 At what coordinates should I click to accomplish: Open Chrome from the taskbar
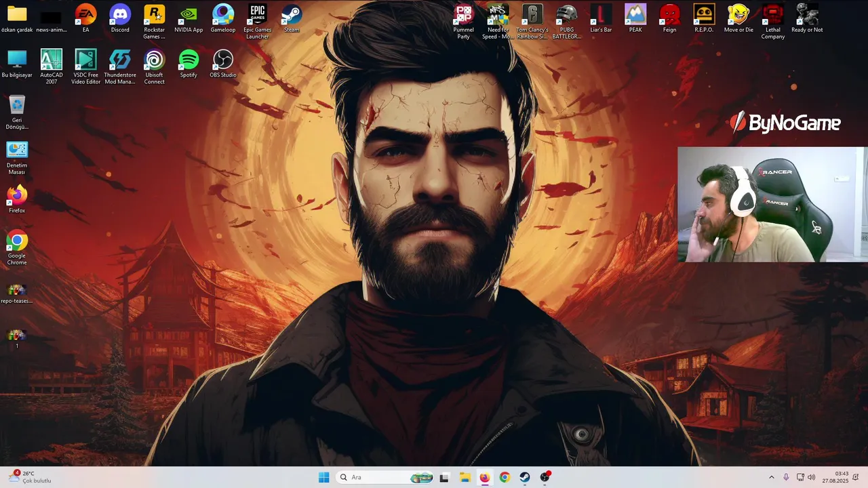pyautogui.click(x=505, y=477)
